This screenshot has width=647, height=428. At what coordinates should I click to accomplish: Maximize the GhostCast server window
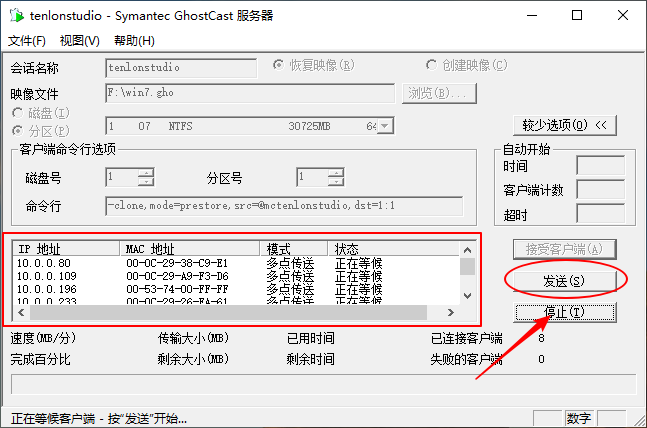577,16
